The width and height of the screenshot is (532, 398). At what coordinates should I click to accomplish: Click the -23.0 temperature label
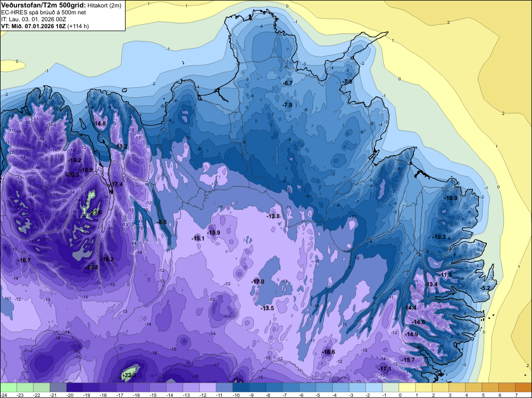click(96, 213)
